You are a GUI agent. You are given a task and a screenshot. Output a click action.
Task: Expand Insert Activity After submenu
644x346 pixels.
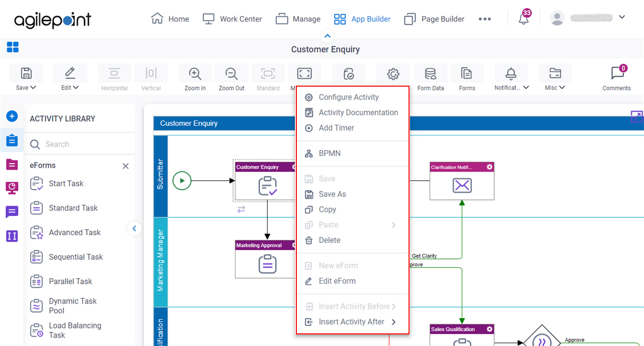(x=393, y=322)
